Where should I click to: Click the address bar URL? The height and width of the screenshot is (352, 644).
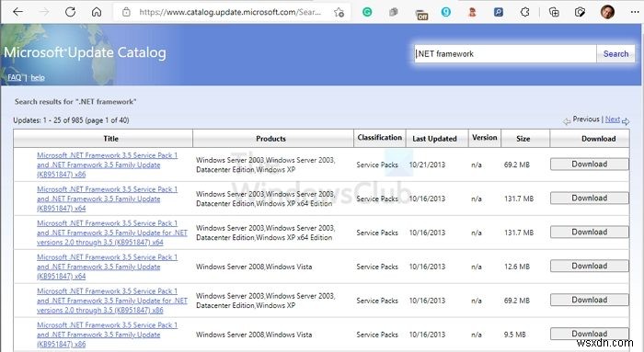[230, 12]
